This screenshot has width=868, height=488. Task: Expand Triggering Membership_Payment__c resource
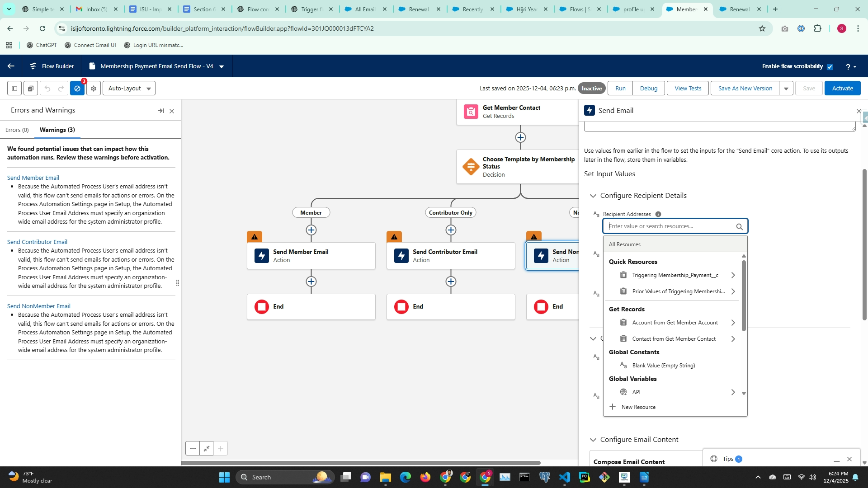(733, 275)
